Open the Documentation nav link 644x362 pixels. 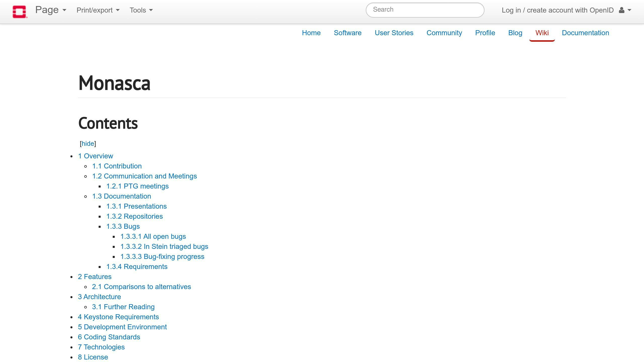tap(585, 33)
